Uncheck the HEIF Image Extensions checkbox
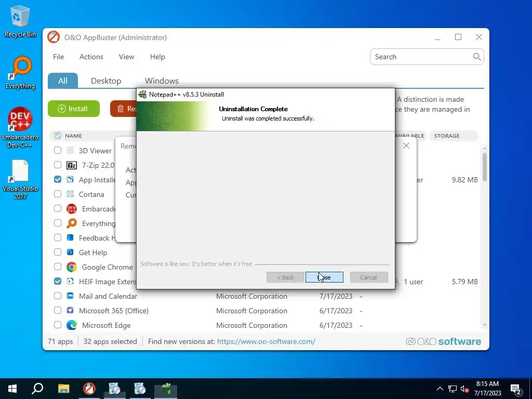The height and width of the screenshot is (399, 532). coord(58,282)
